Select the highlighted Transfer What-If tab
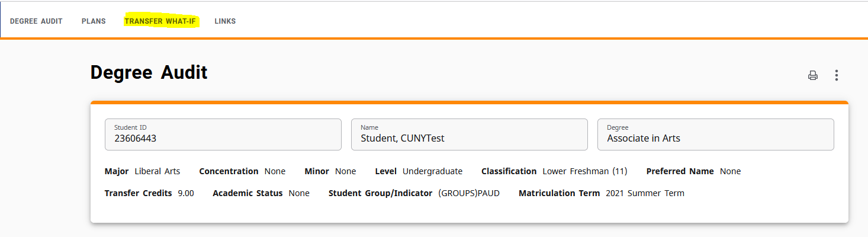Screen dimensions: 868x237 point(160,21)
